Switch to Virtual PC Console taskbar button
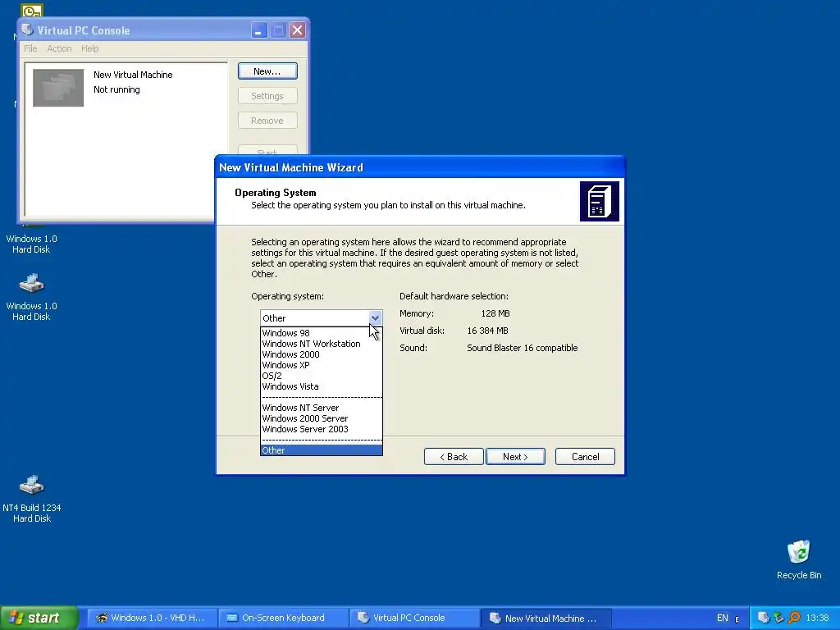The width and height of the screenshot is (840, 630). (413, 618)
